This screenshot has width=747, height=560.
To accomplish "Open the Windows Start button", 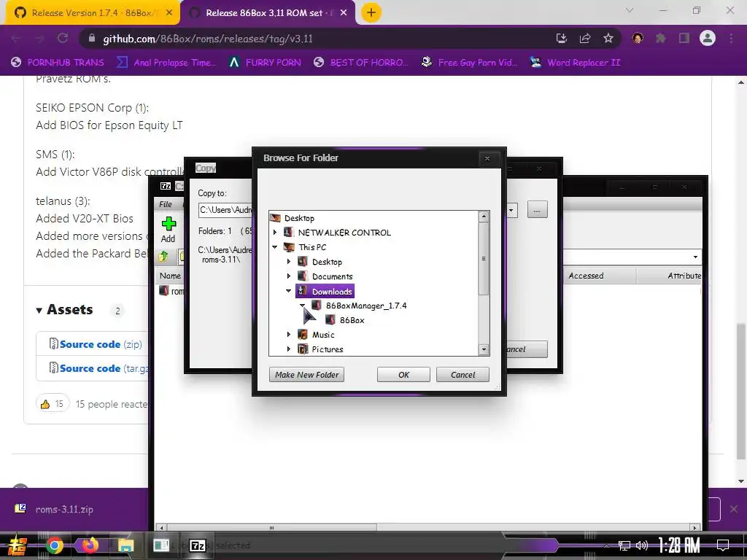I will pos(16,545).
